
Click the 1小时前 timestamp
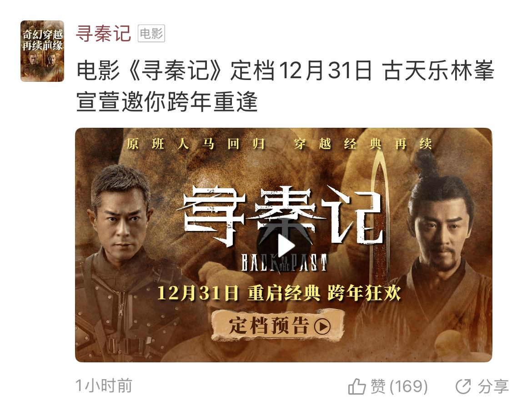[x=104, y=386]
